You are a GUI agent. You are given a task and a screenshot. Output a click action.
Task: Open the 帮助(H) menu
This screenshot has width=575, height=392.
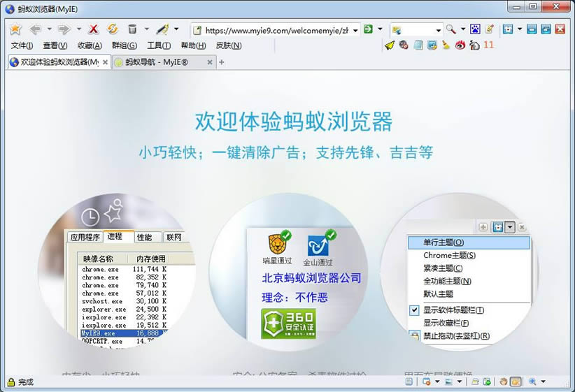coord(193,45)
